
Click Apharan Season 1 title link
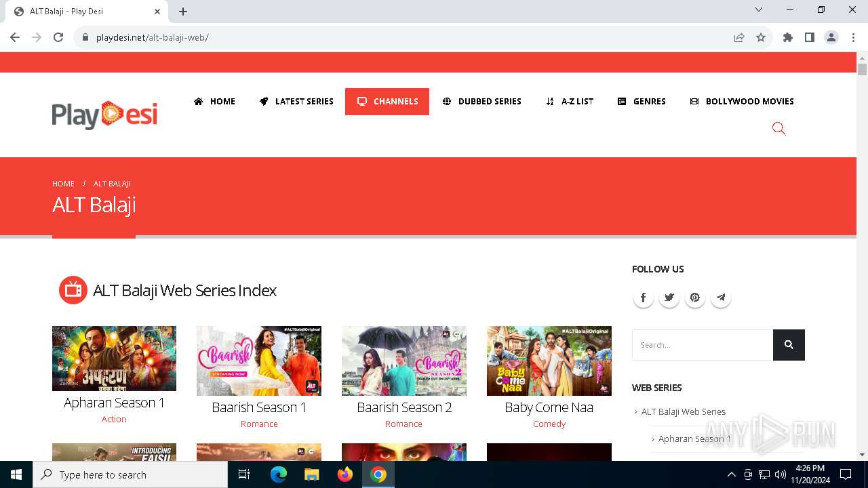tap(114, 403)
